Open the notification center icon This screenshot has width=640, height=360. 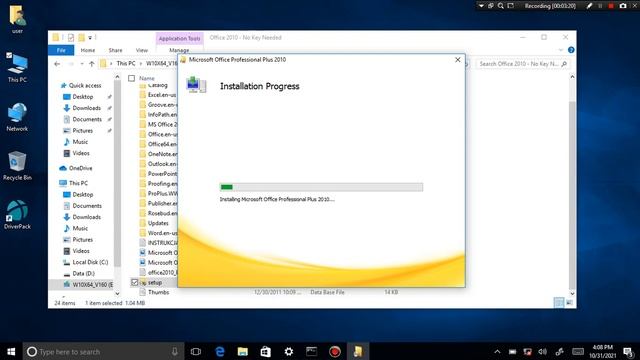pyautogui.click(x=629, y=351)
